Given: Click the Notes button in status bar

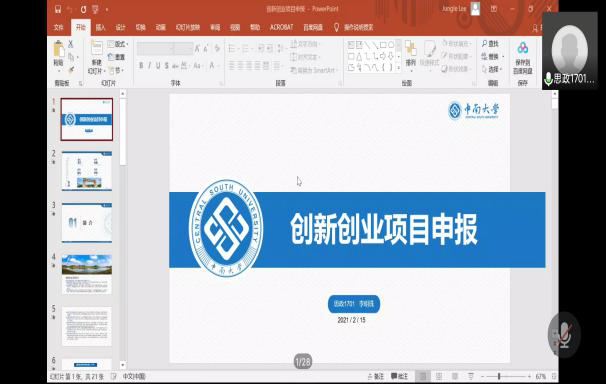Looking at the screenshot, I should [x=376, y=376].
